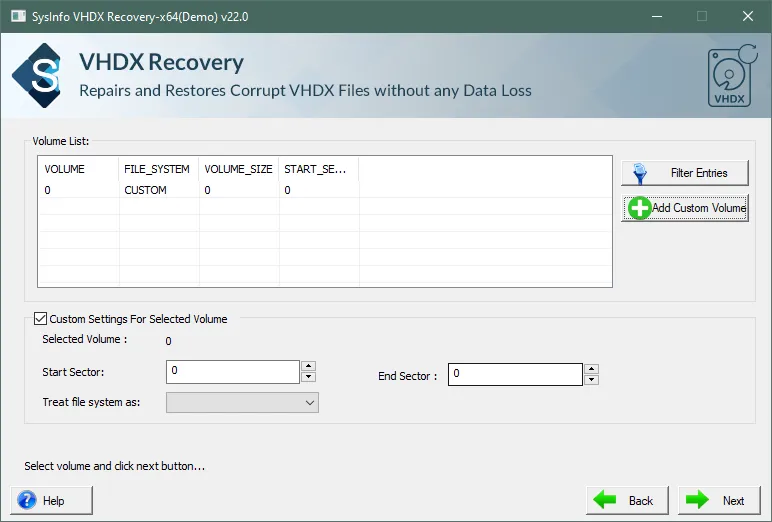Increase Start Sector with up arrow

pyautogui.click(x=308, y=366)
